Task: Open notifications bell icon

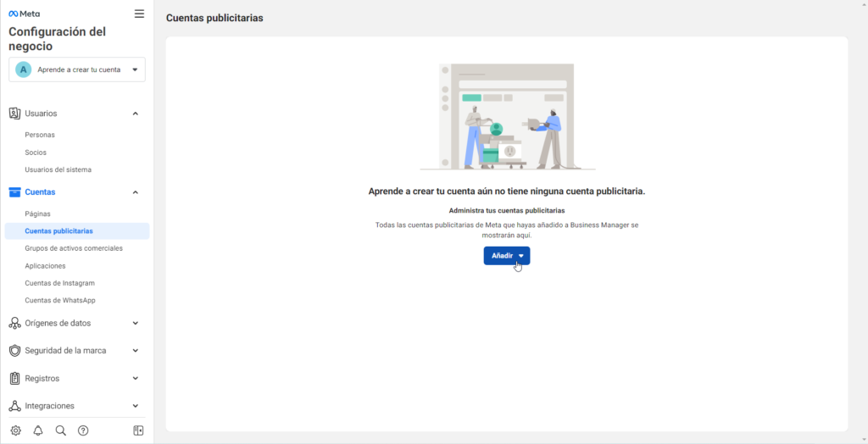Action: 38,430
